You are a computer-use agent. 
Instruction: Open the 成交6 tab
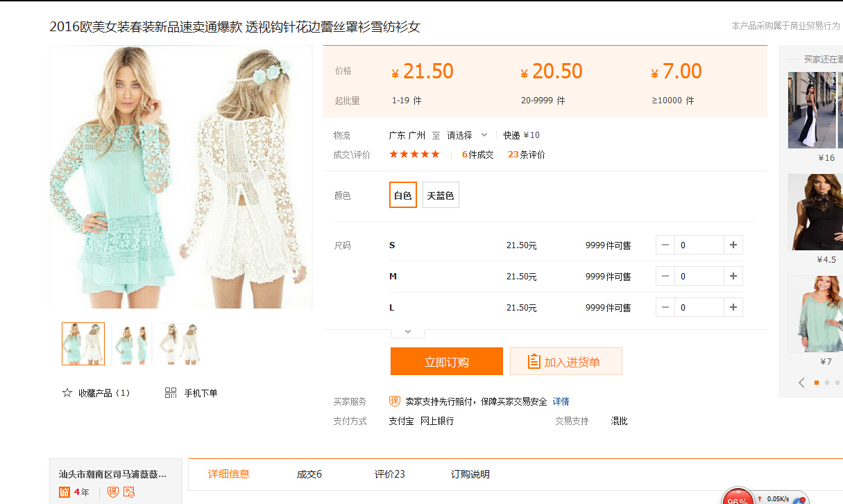coord(309,474)
